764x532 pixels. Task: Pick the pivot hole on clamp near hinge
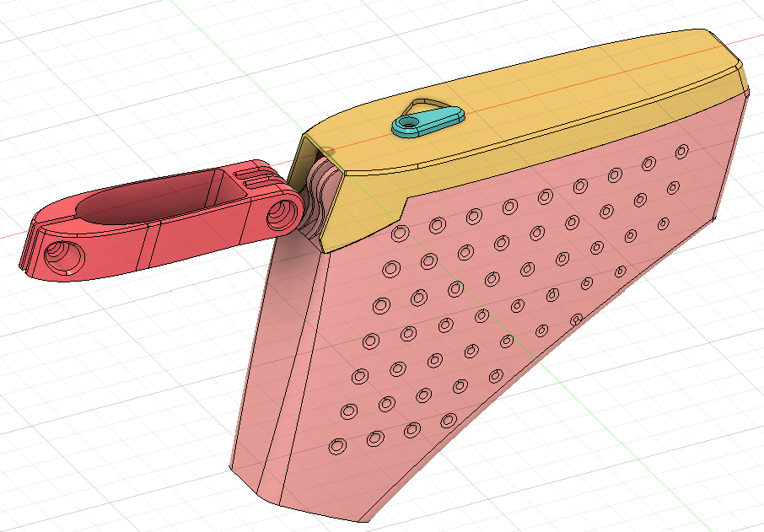tap(282, 216)
